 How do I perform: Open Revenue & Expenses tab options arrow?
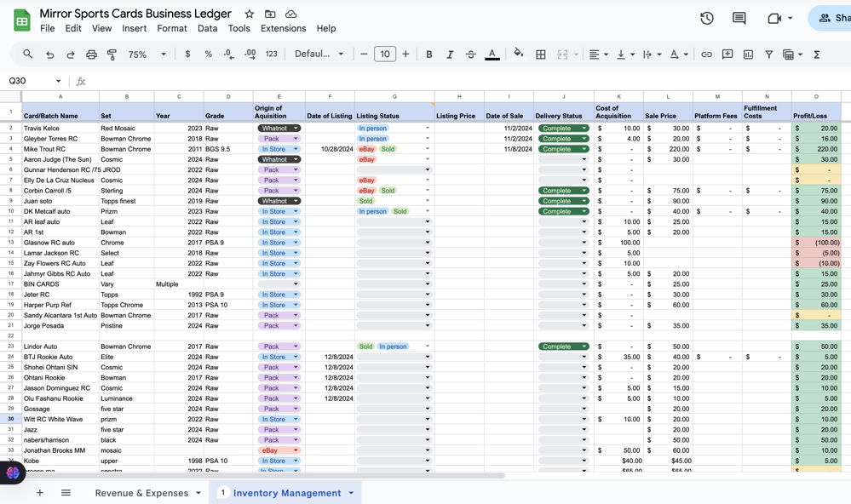198,493
